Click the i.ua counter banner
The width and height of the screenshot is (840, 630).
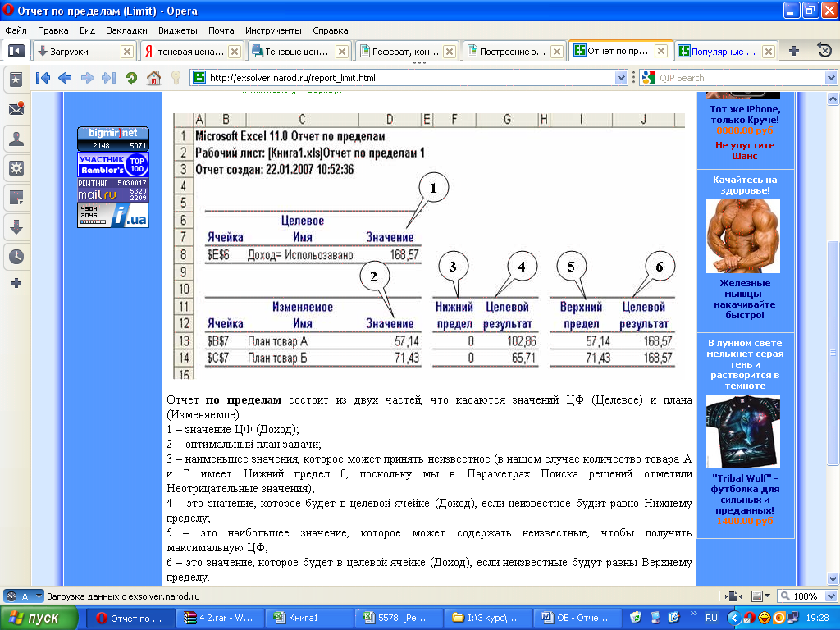113,216
